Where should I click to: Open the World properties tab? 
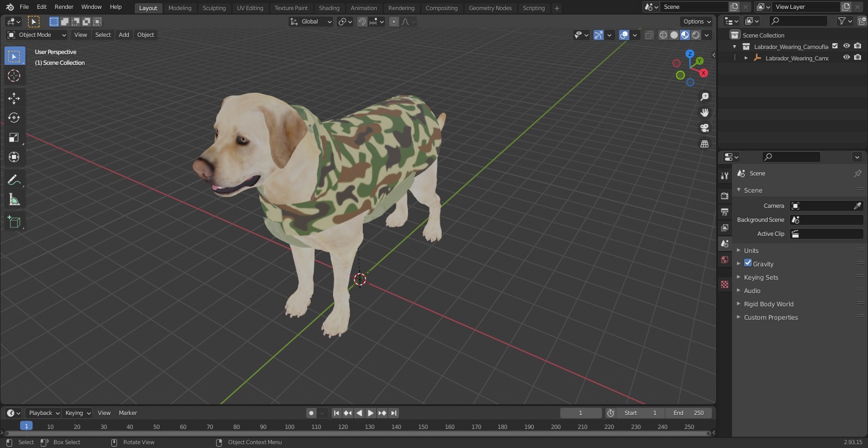point(724,259)
